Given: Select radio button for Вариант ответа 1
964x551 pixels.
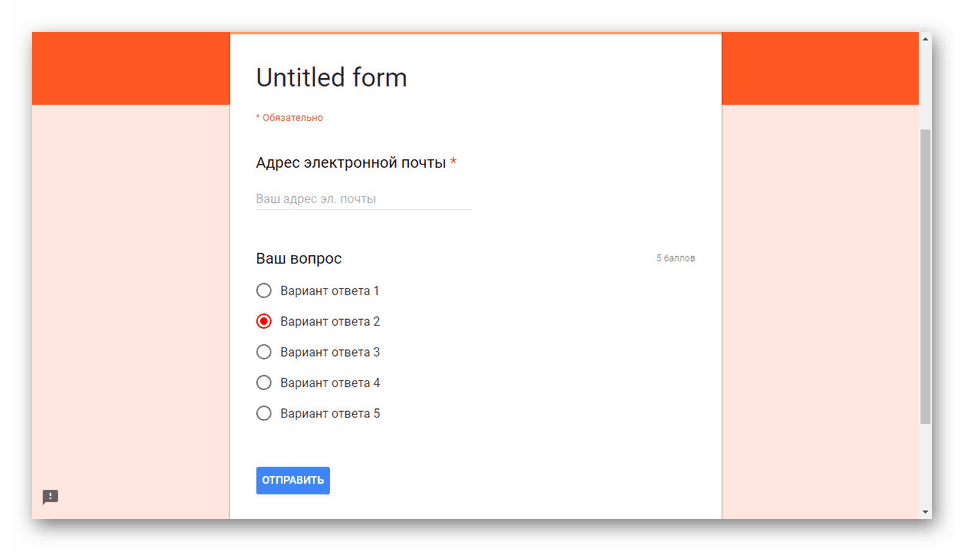Looking at the screenshot, I should [264, 291].
